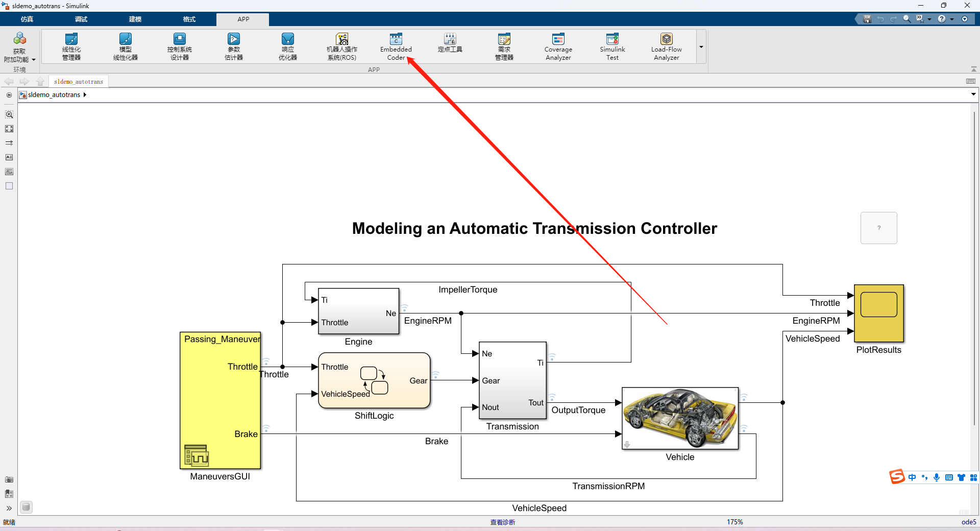Switch to the 建模 tab

click(135, 19)
